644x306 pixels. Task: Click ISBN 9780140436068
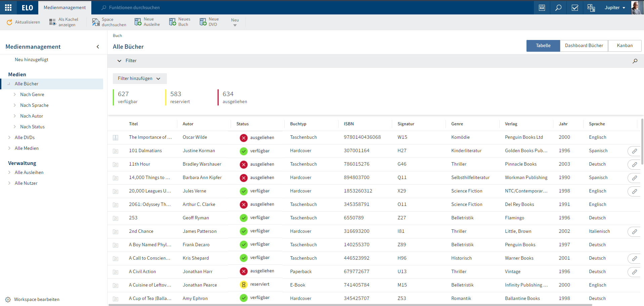coord(362,137)
